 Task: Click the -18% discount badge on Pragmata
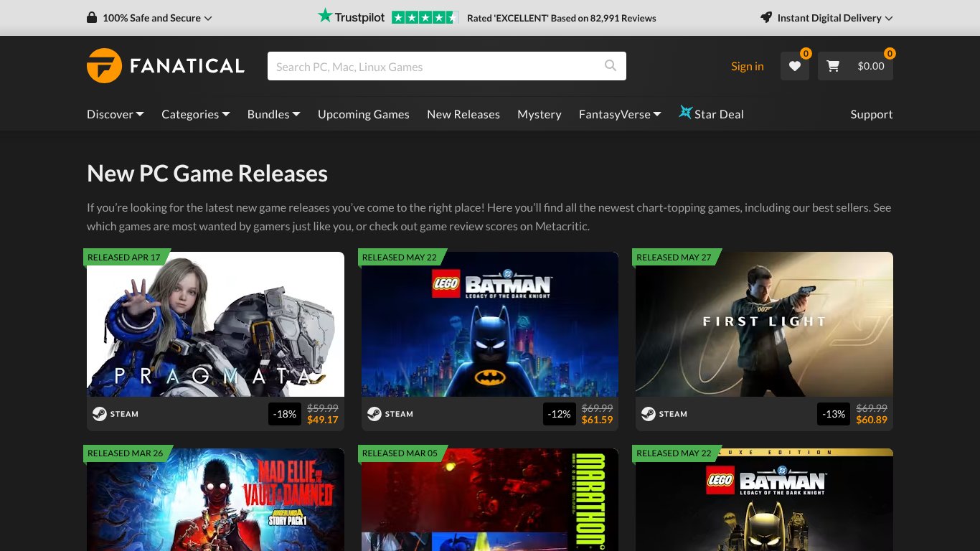285,414
